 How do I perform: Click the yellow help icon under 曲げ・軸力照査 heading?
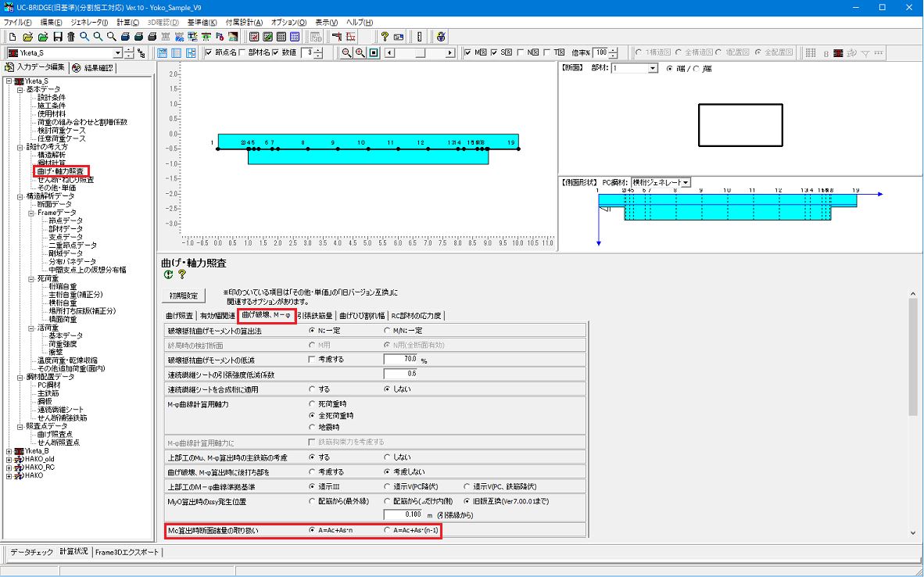point(182,274)
